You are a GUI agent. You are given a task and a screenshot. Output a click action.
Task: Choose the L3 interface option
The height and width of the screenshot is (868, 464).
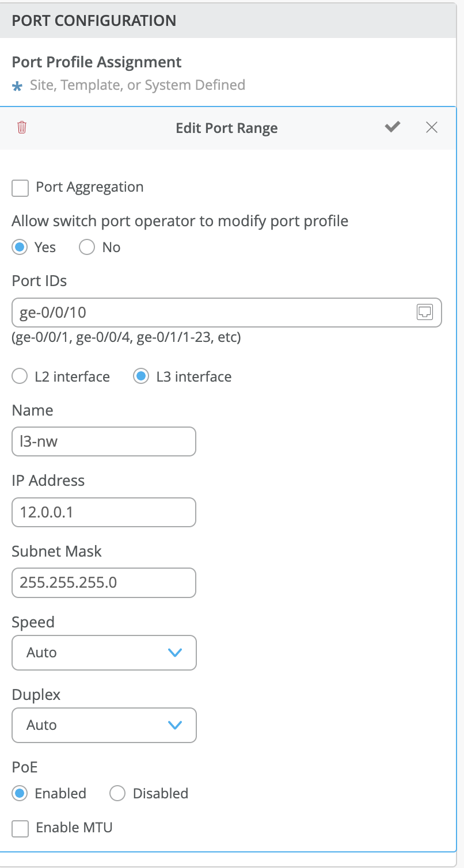click(141, 377)
